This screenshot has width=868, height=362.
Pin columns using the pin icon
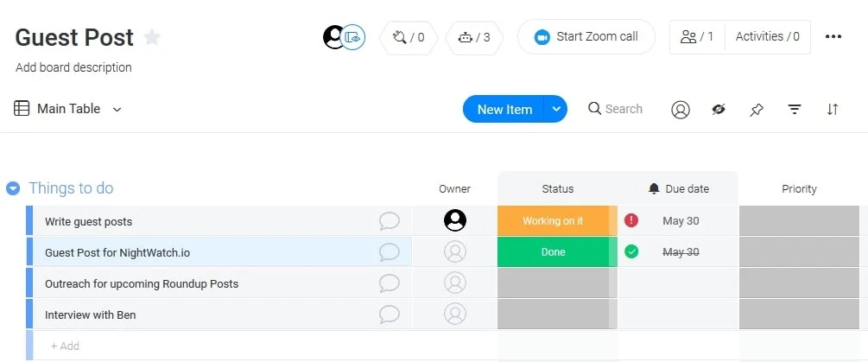click(757, 110)
